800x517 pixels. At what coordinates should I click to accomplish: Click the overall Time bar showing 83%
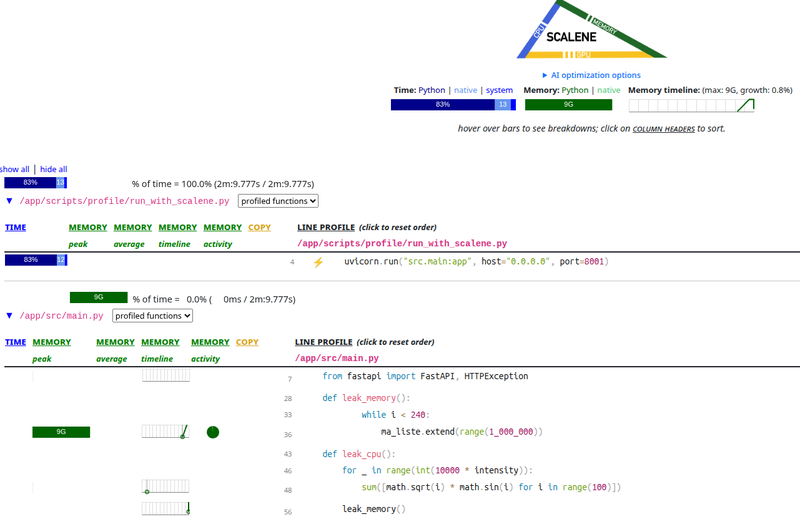coord(453,105)
